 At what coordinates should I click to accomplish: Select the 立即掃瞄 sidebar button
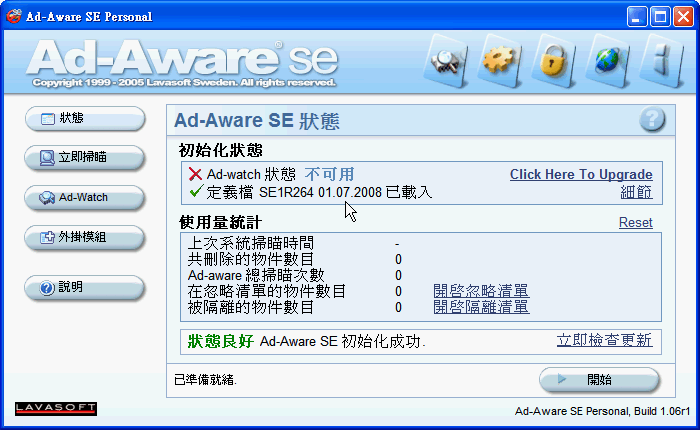coord(85,158)
